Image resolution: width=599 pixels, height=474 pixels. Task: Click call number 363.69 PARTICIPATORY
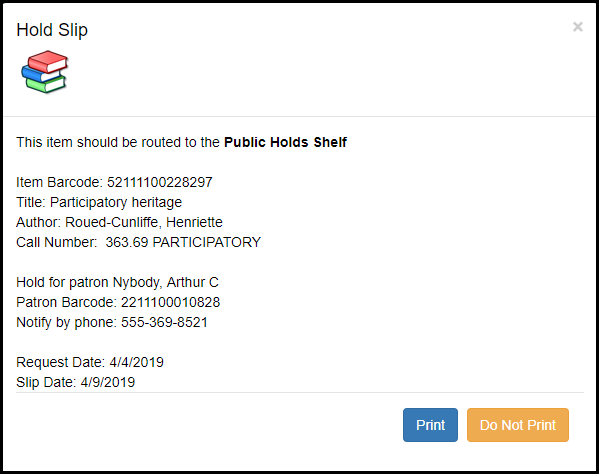pyautogui.click(x=183, y=242)
